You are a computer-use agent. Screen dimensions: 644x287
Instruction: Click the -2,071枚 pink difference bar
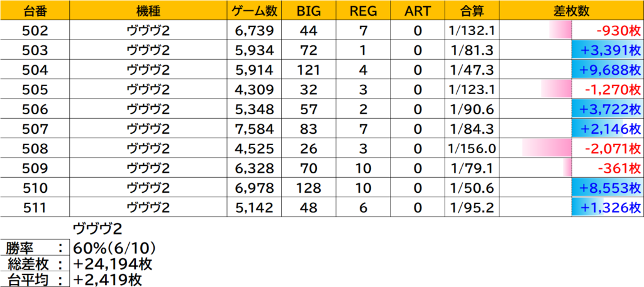(546, 149)
